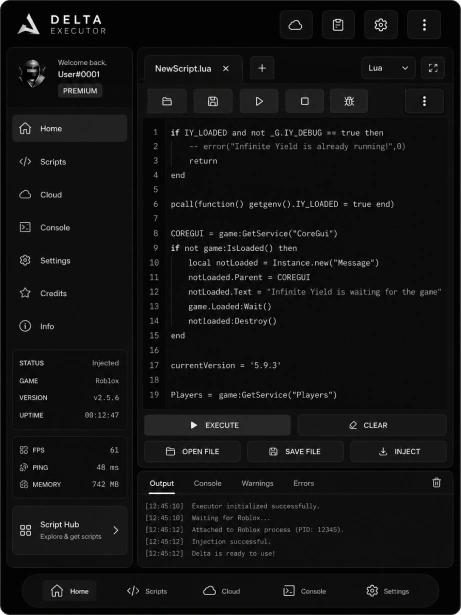
Task: Click line 19 Players code
Action: click(253, 395)
